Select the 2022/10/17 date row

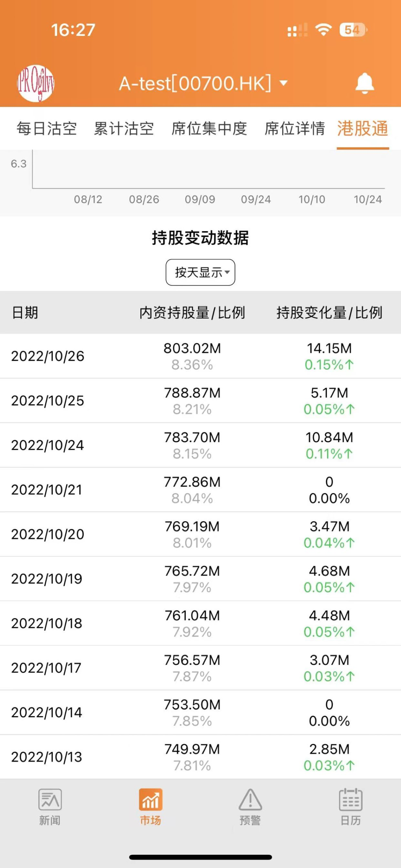[200, 667]
